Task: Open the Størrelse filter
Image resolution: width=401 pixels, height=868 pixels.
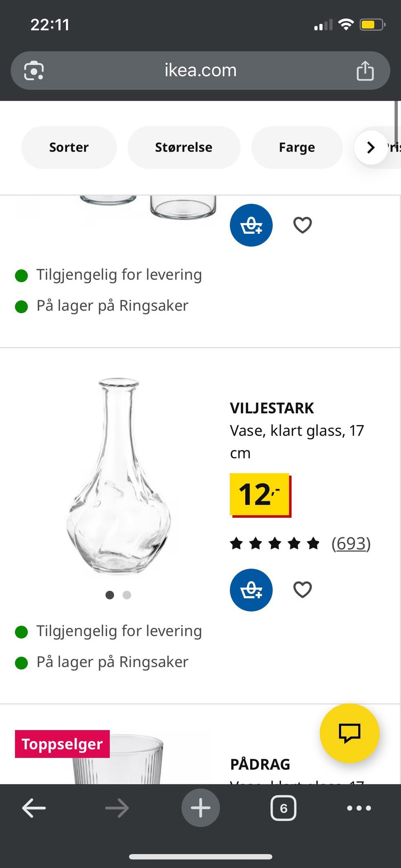Action: click(x=184, y=147)
